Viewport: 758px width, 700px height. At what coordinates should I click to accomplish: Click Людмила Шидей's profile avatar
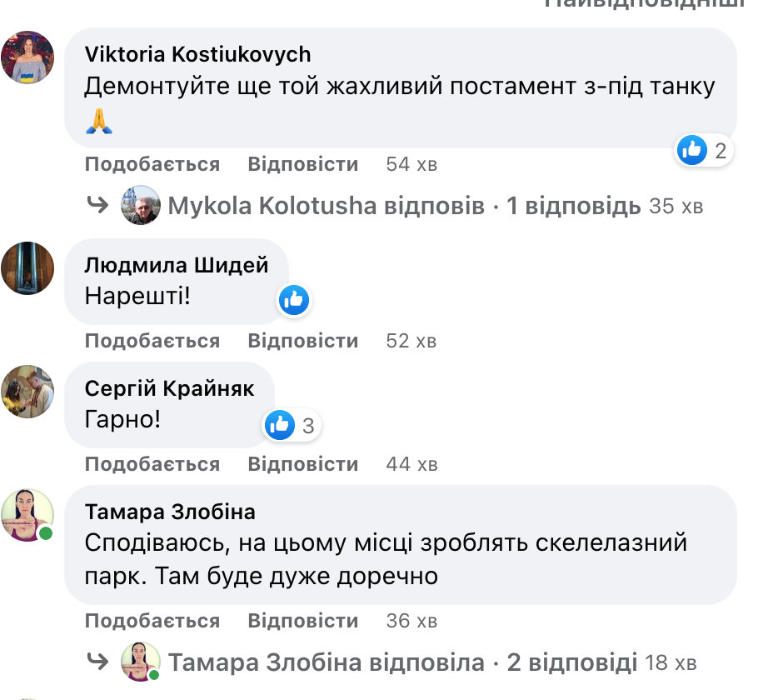tap(28, 268)
